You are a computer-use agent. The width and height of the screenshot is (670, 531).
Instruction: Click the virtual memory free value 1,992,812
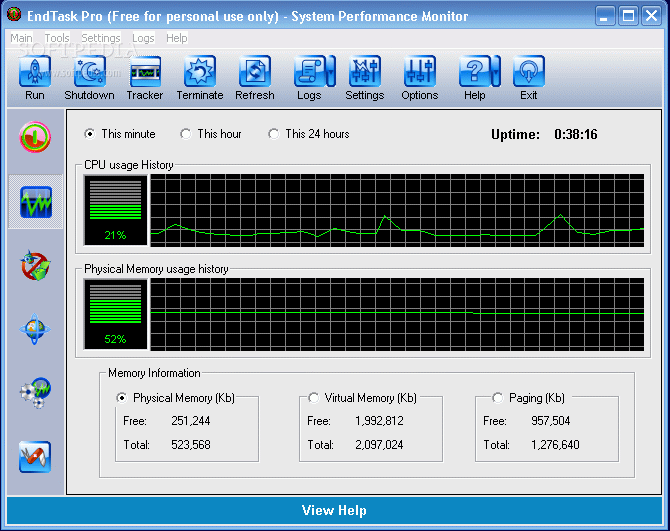click(x=379, y=421)
